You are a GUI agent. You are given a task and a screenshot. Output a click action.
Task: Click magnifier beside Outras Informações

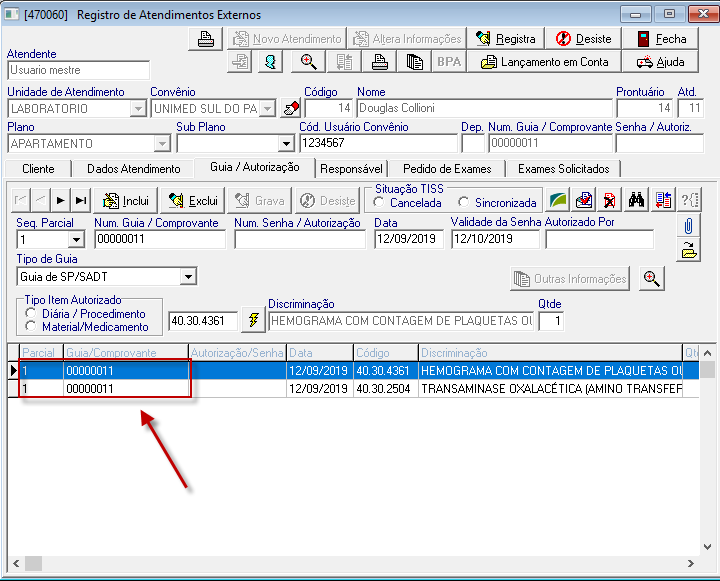(652, 278)
